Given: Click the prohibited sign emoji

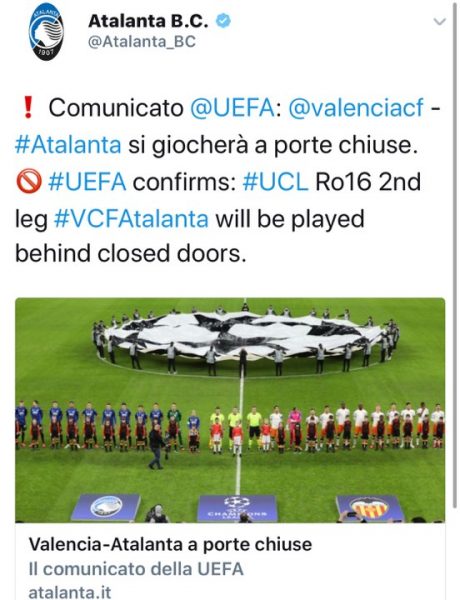Looking at the screenshot, I should coord(28,181).
